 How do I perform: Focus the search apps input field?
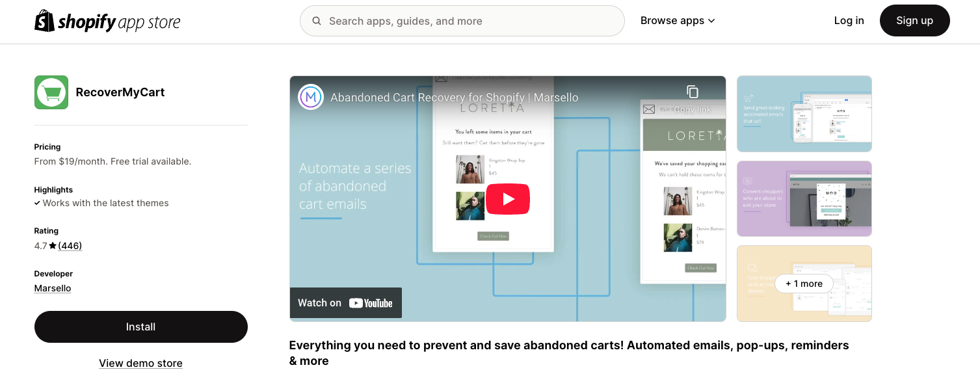pos(462,21)
